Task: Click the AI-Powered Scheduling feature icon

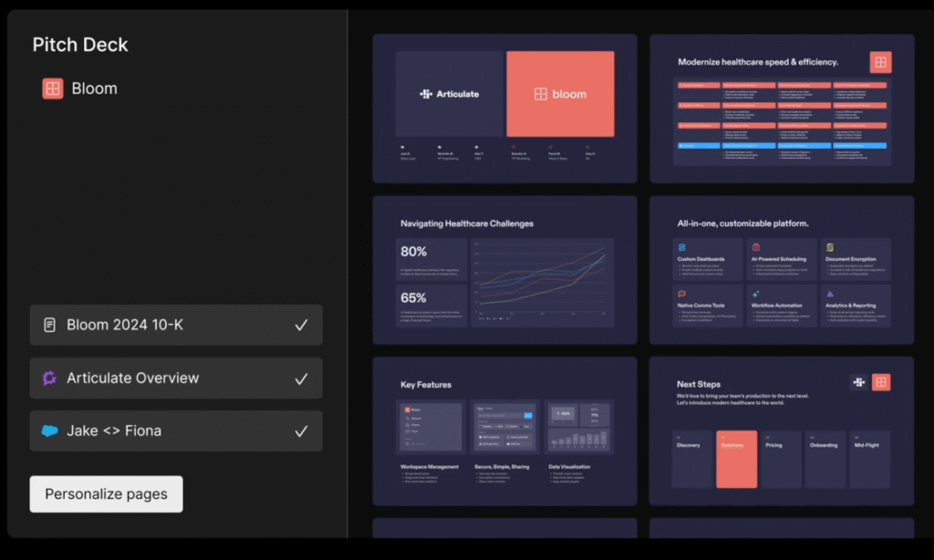Action: [756, 247]
